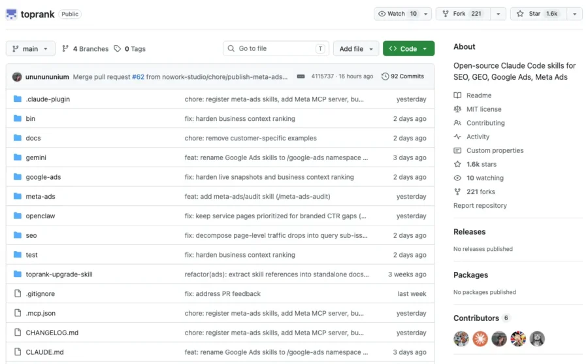The image size is (588, 364).
Task: Click the folder icon beside seo
Action: tap(17, 235)
